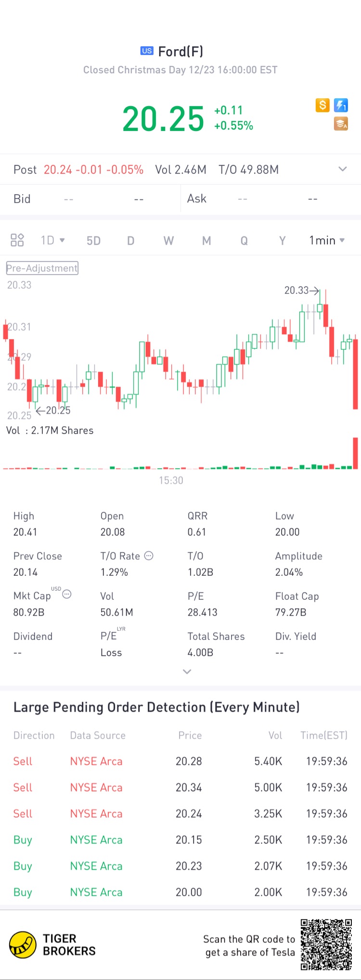Select the M monthly chart tab

click(x=206, y=240)
